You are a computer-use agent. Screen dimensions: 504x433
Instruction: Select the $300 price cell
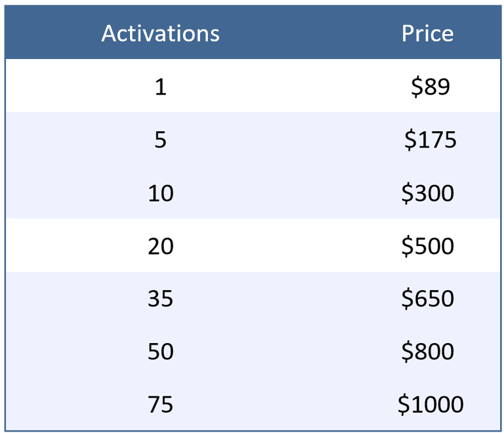click(427, 193)
